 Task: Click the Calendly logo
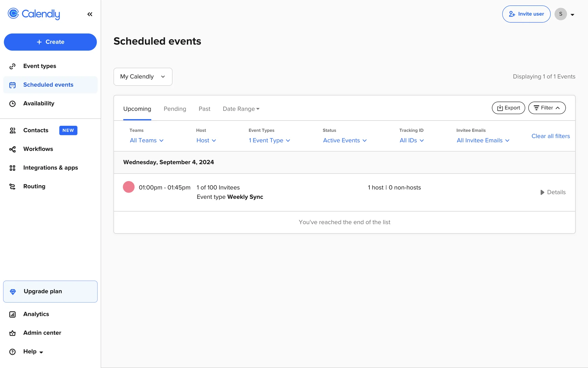coord(34,14)
